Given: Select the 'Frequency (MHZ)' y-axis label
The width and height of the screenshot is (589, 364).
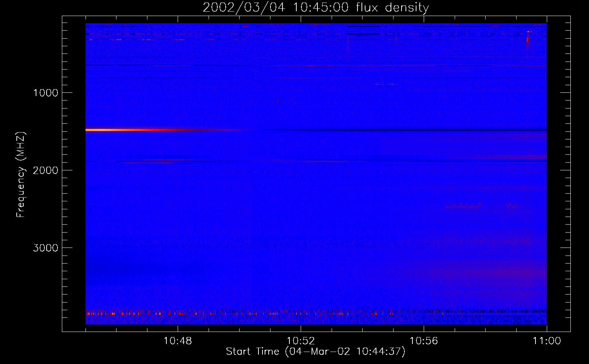Looking at the screenshot, I should 21,175.
